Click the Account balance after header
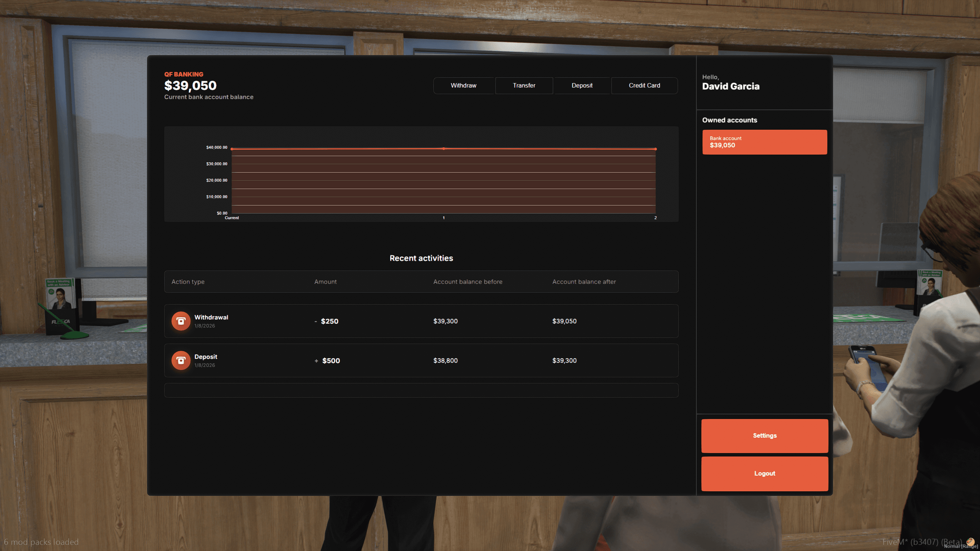This screenshot has height=551, width=980. pos(584,282)
